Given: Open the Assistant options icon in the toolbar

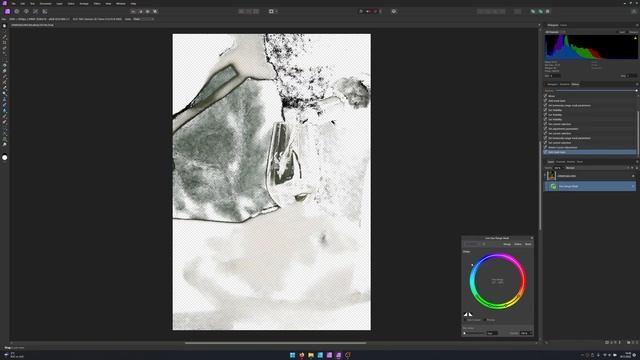Looking at the screenshot, I should [394, 11].
